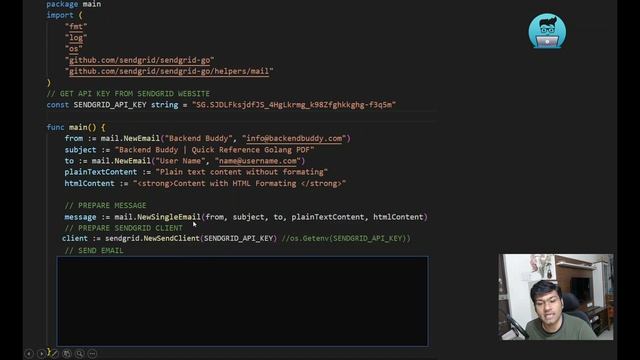Screen dimensions: 640x360
Task: Click the presenter webcam video overlay
Action: click(556, 297)
